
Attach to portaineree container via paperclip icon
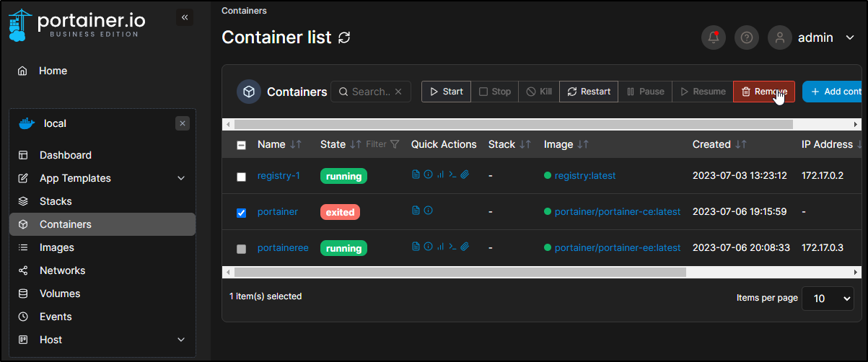point(465,247)
